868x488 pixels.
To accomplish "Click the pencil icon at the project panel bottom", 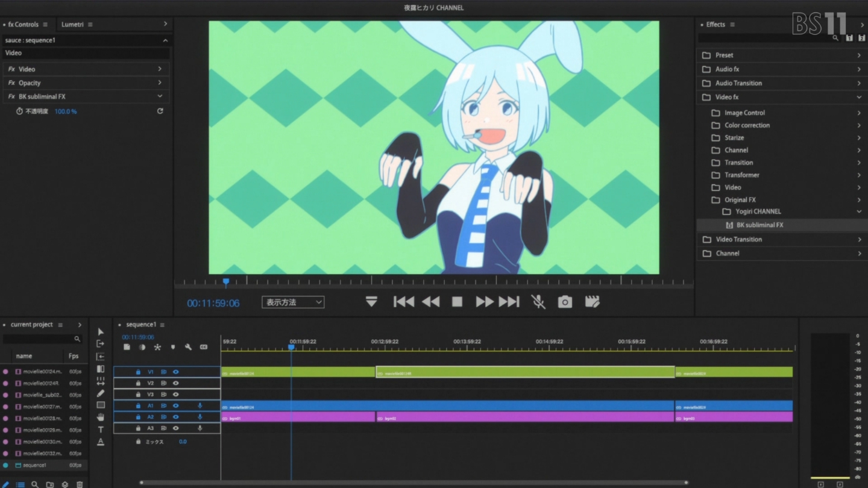I will (5, 484).
